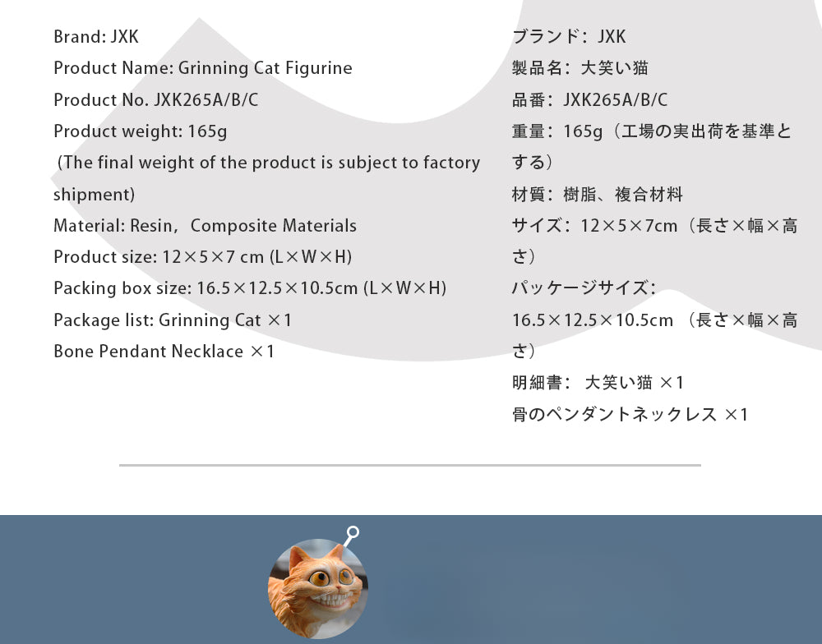This screenshot has width=822, height=644.
Task: Select the Product Name: Grinning Cat Figurine line
Action: pos(203,68)
